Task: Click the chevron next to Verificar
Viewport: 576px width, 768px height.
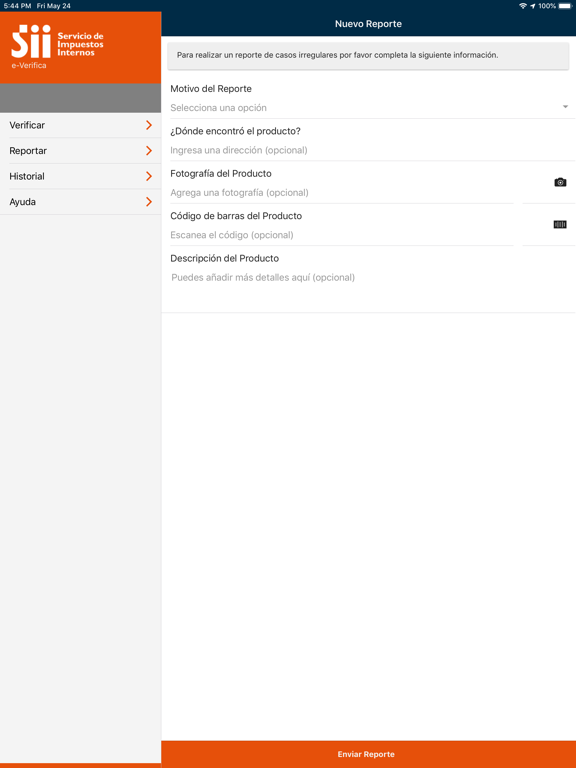Action: pos(149,125)
